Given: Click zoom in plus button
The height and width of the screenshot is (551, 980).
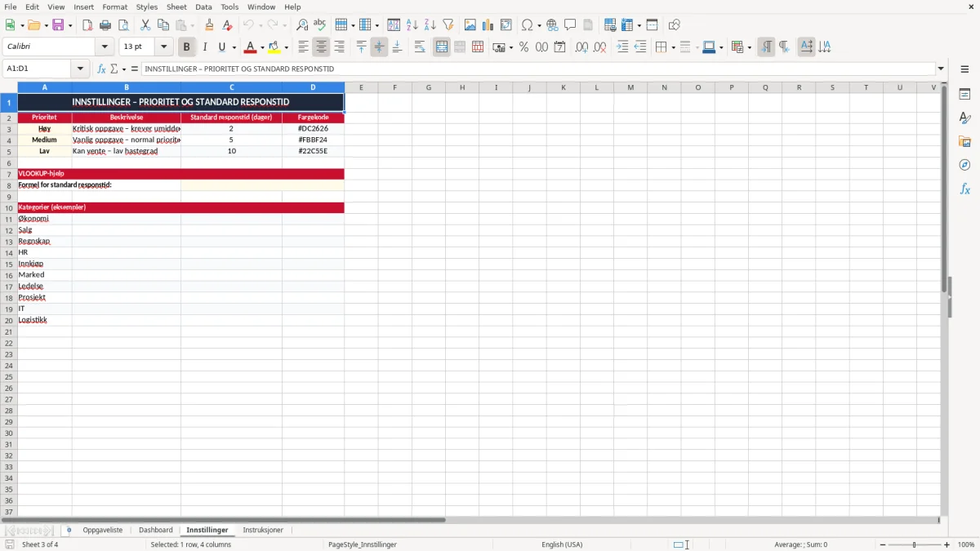Looking at the screenshot, I should (x=947, y=544).
